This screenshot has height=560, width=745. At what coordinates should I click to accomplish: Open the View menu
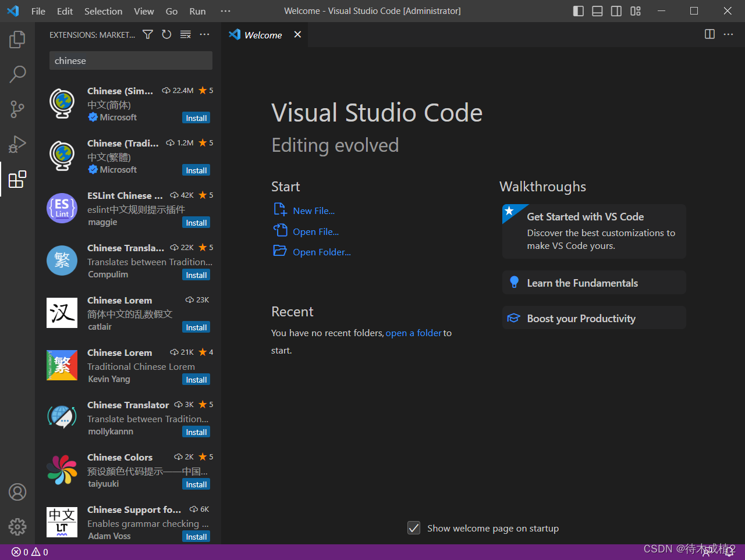click(144, 11)
